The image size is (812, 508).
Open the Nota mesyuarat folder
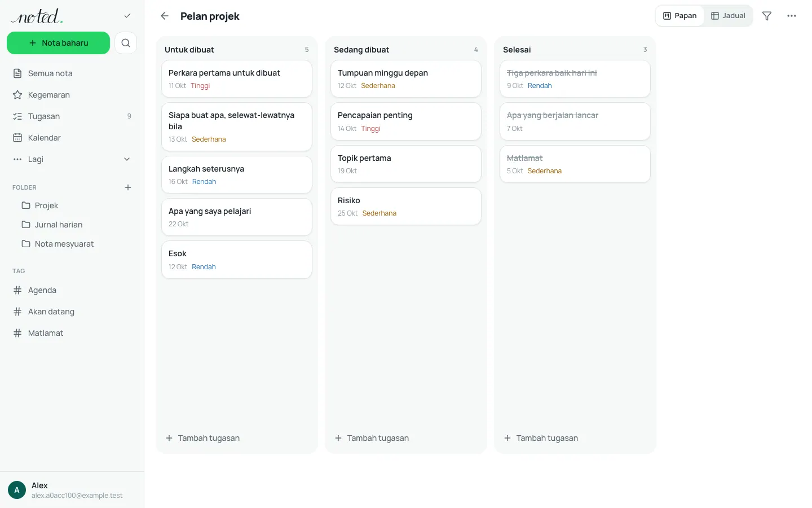click(72, 244)
